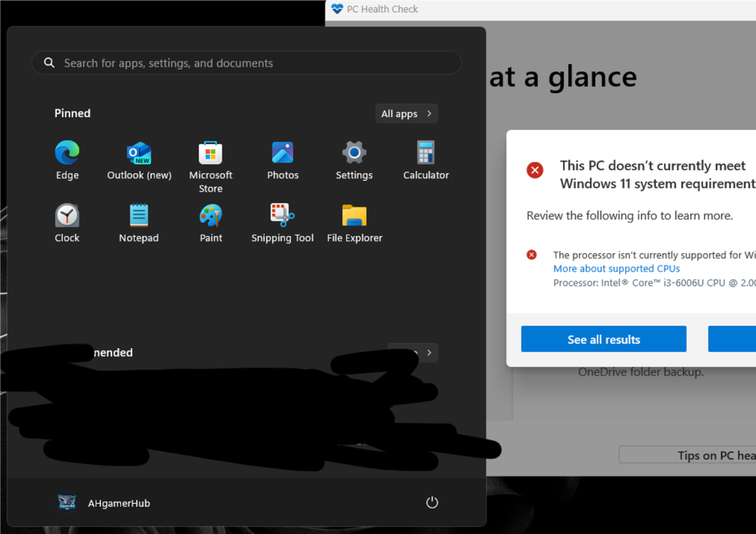Click See all results in PC Health Check
This screenshot has height=534, width=756.
(x=604, y=340)
